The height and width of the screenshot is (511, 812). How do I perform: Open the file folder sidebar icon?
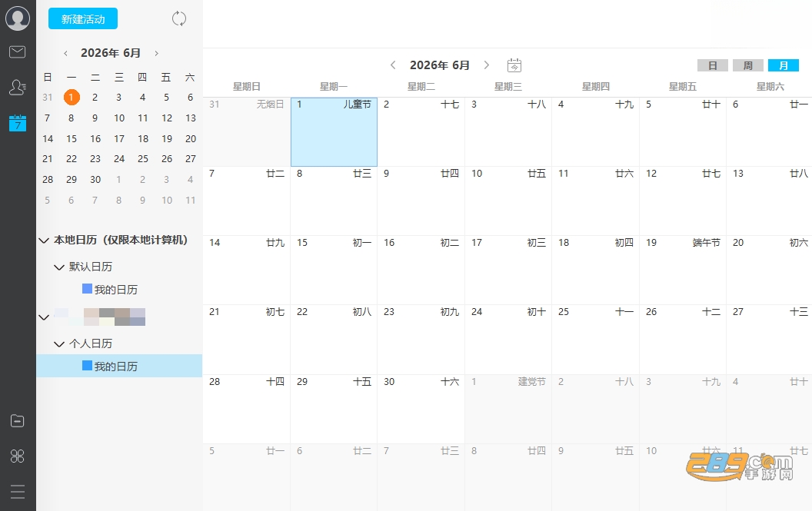[18, 421]
